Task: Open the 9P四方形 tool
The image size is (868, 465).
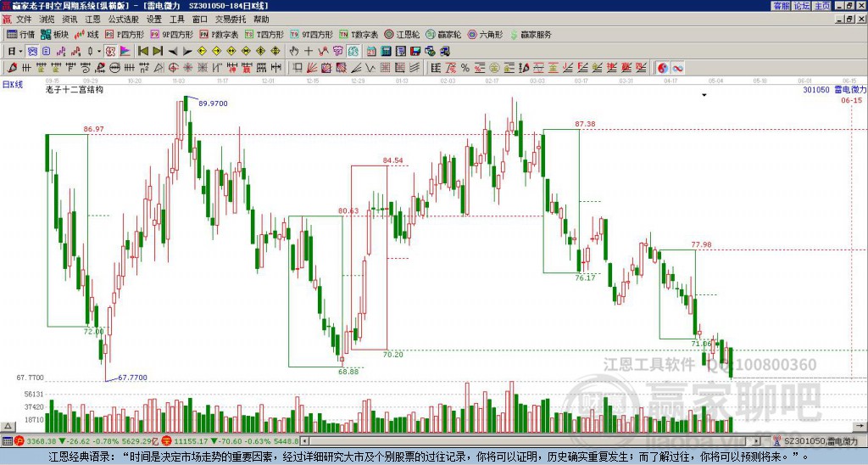Action: (171, 34)
